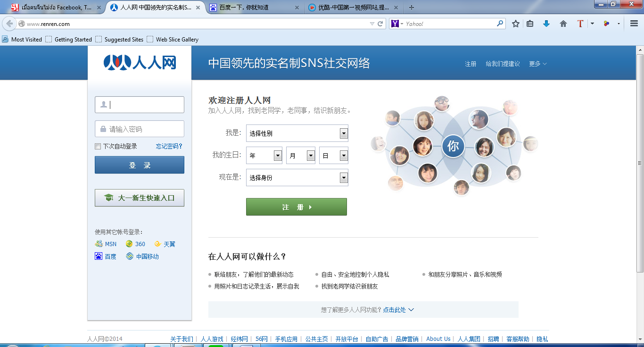
Task: Open the 选择身份 identity dropdown
Action: (x=297, y=178)
